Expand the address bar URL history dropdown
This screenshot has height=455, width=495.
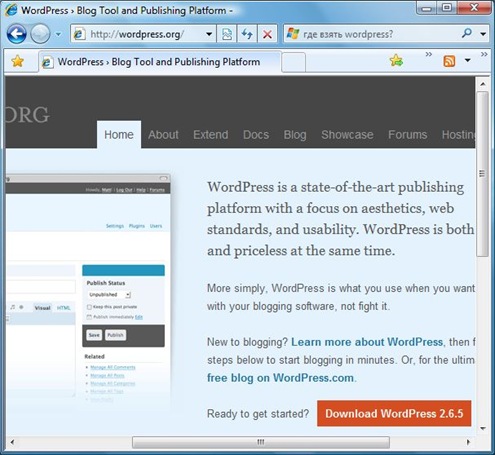tap(209, 34)
